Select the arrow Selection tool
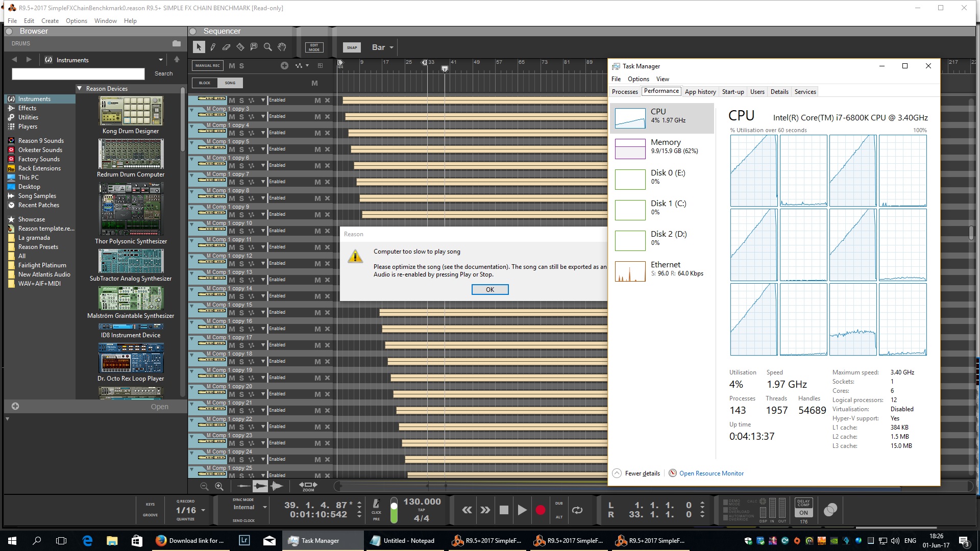 [x=199, y=47]
